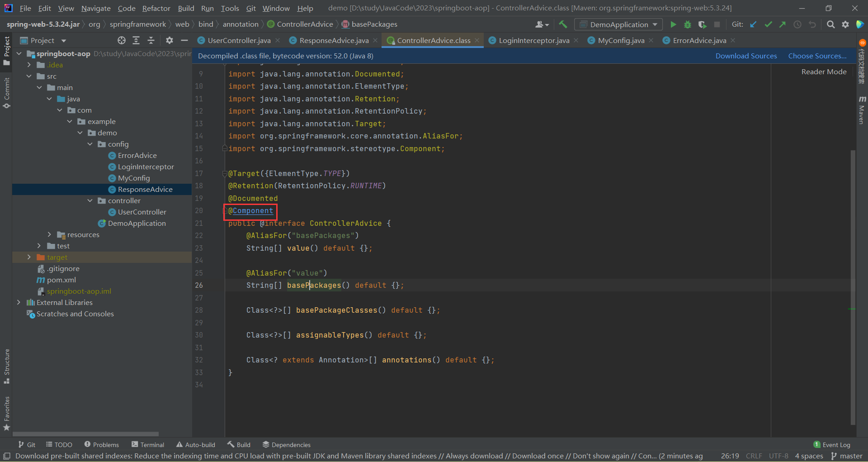Toggle tool window bars icon in status bar
This screenshot has height=462, width=868.
click(x=6, y=456)
